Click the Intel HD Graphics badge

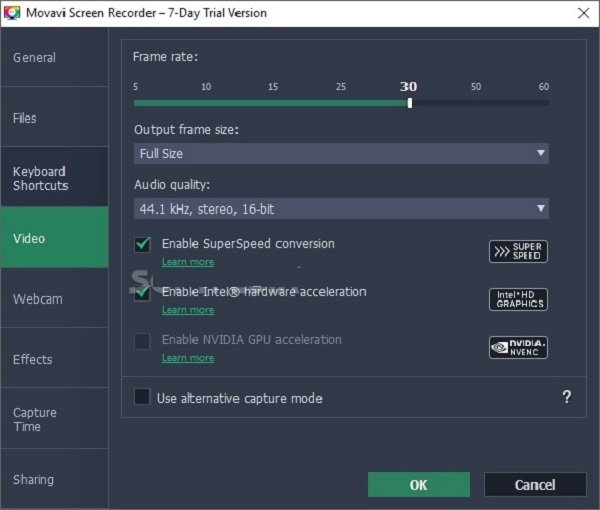[x=518, y=299]
